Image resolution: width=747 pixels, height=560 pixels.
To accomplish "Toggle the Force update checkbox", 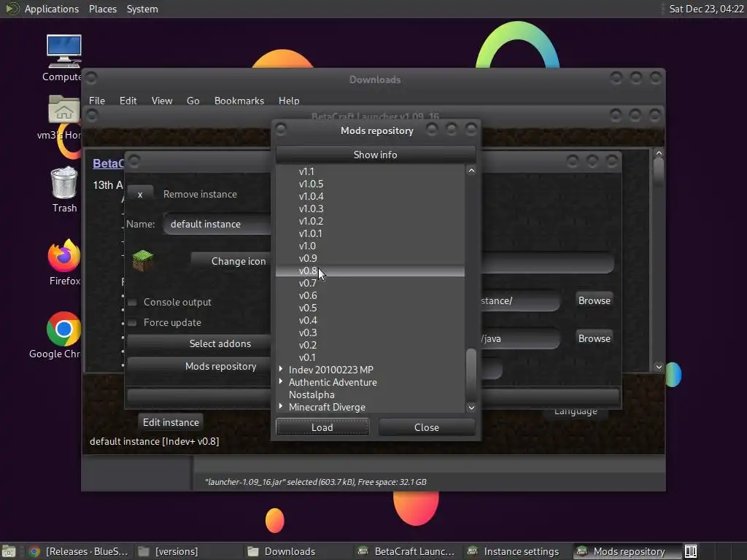I will (x=133, y=323).
